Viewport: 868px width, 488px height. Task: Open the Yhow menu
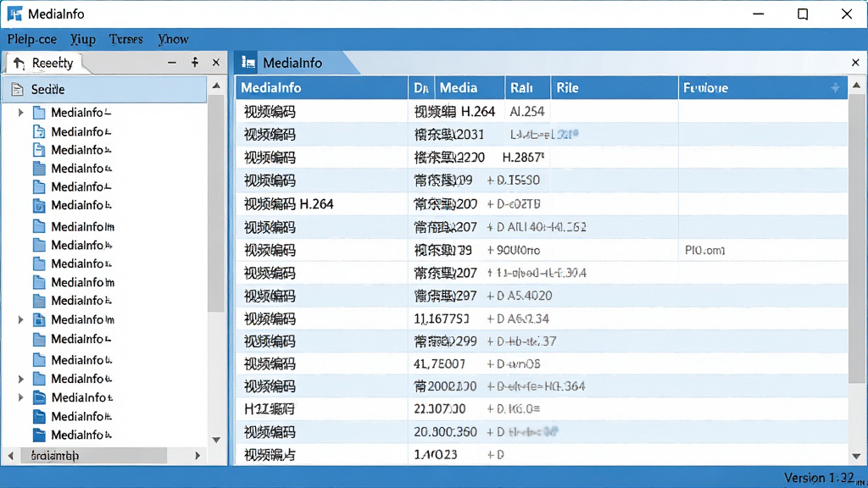coord(173,39)
